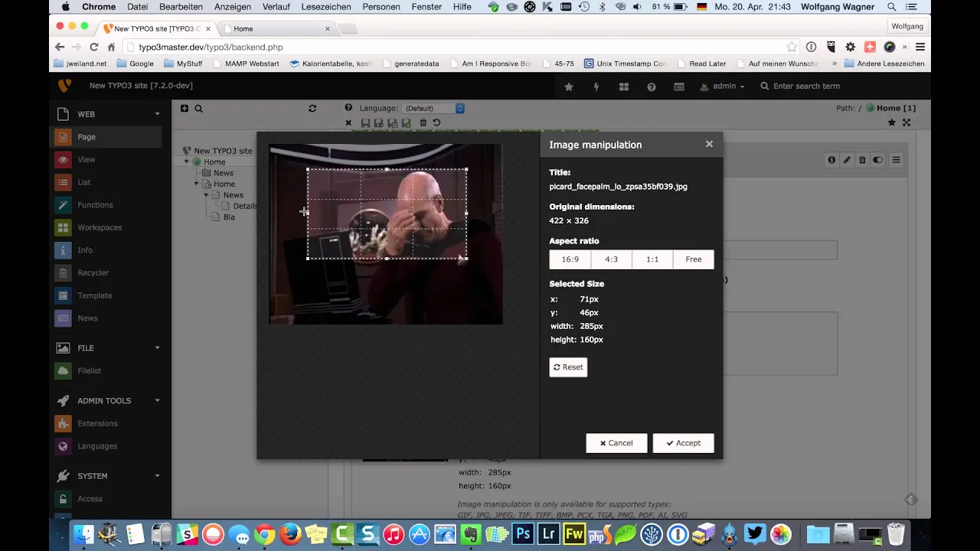This screenshot has height=551, width=980.
Task: Open the Workspaces module
Action: [x=107, y=227]
